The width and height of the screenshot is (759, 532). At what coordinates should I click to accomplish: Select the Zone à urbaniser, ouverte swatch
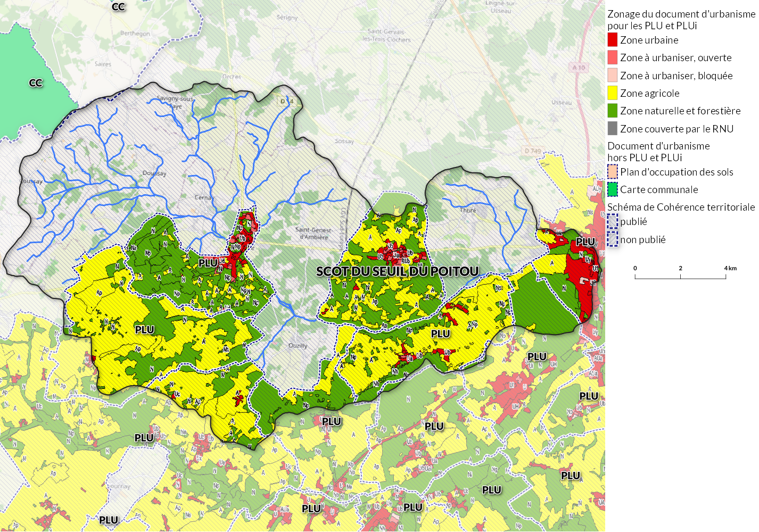click(x=613, y=57)
